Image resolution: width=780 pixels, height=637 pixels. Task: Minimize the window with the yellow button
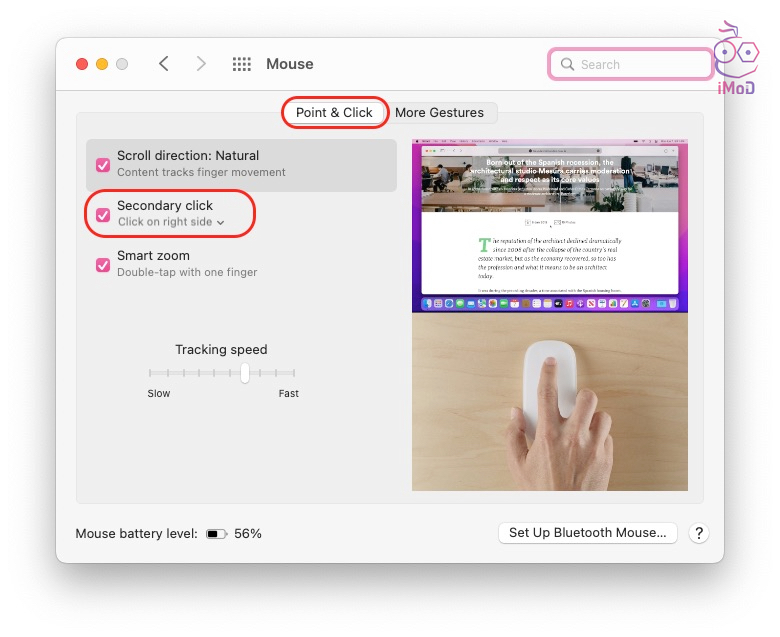[x=102, y=64]
